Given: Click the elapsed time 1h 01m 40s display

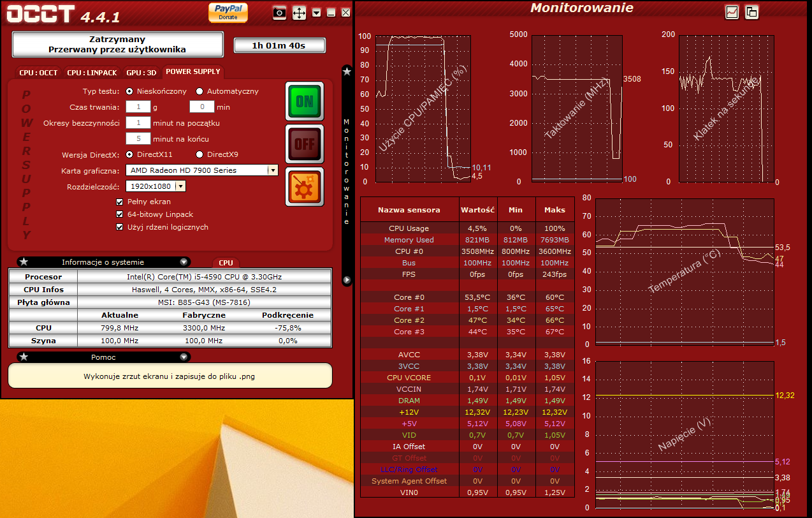Looking at the screenshot, I should [x=279, y=45].
